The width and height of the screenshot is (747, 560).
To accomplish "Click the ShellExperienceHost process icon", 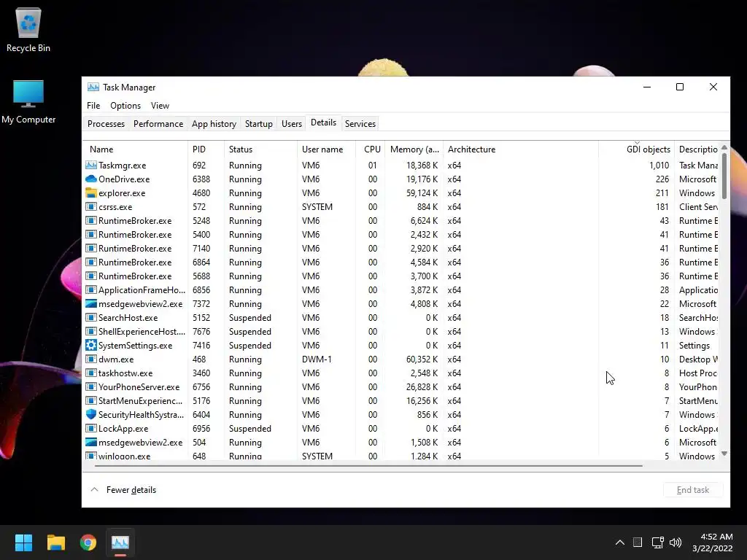I will [91, 332].
